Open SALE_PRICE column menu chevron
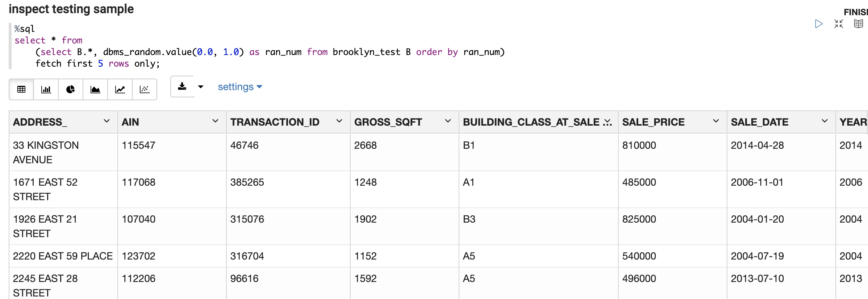Screen dimensions: 868x299 716,121
